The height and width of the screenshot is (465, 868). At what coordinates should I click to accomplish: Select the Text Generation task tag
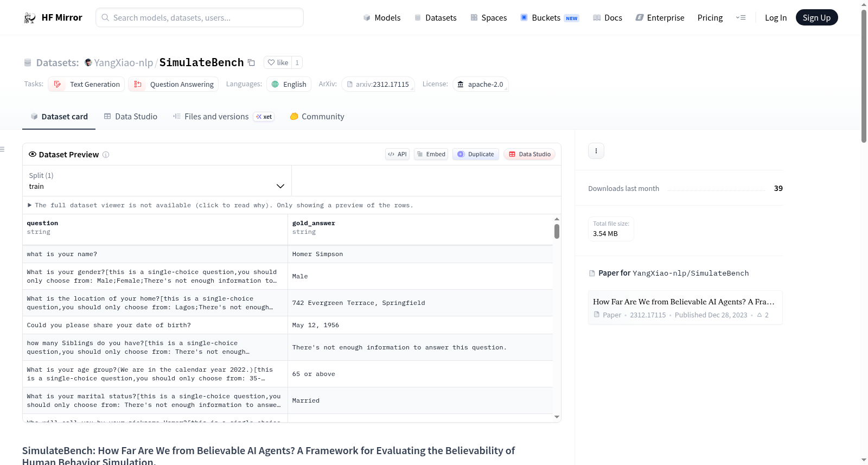86,84
